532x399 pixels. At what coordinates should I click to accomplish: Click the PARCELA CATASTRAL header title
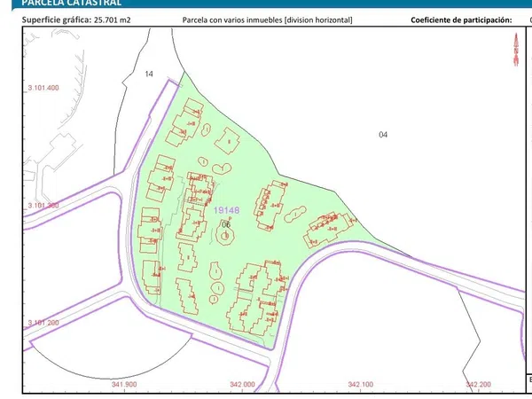(x=71, y=3)
